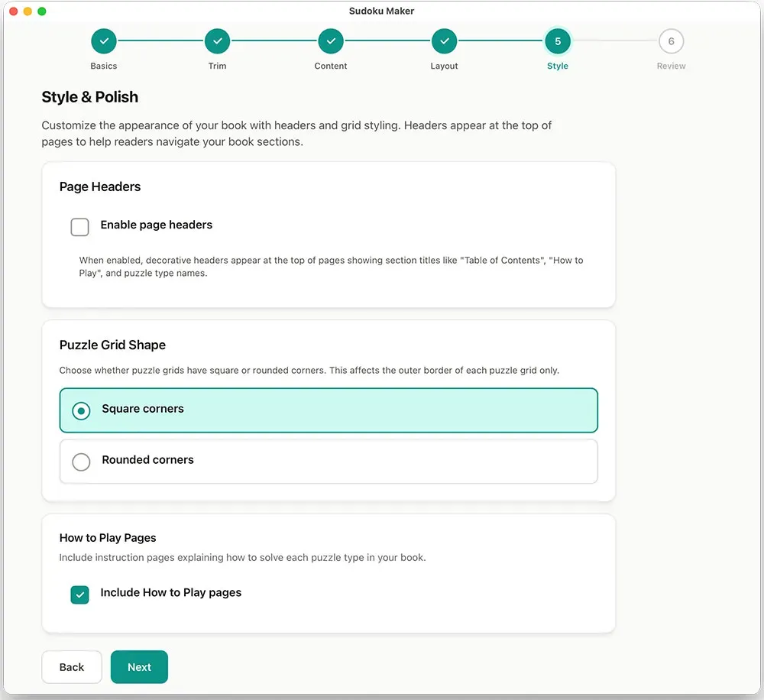Switch to the Layout step label
764x700 pixels.
[444, 66]
